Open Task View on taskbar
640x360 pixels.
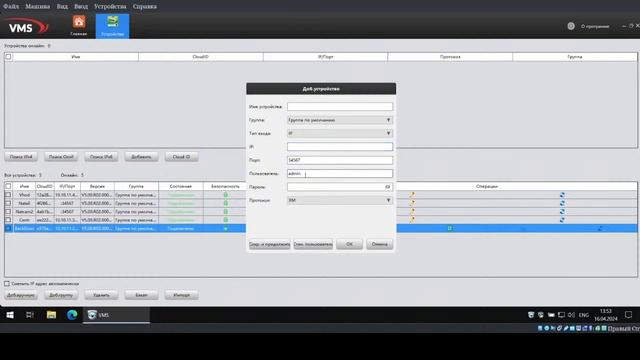coord(30,315)
